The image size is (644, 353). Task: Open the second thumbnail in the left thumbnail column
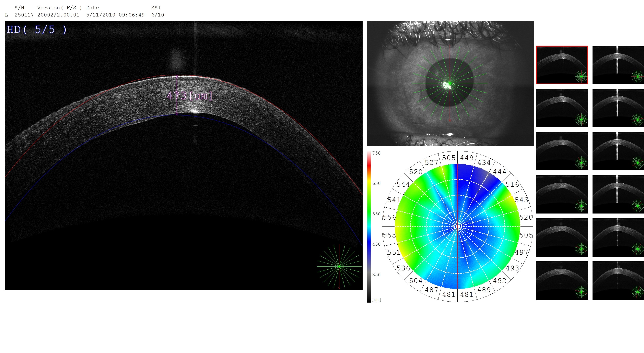[x=562, y=108]
